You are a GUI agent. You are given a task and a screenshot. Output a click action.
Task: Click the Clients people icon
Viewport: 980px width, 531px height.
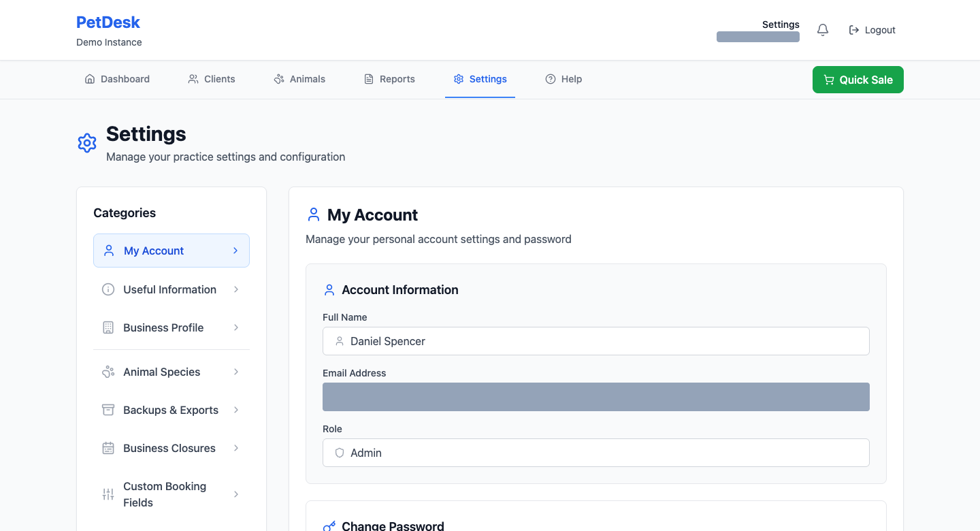click(193, 79)
